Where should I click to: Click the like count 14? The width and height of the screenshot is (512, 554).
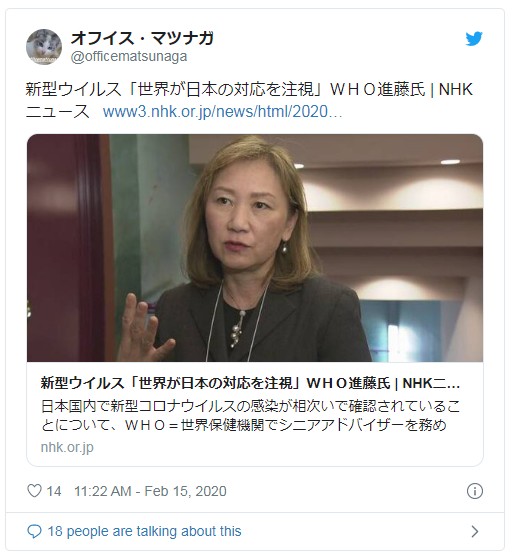coord(54,491)
